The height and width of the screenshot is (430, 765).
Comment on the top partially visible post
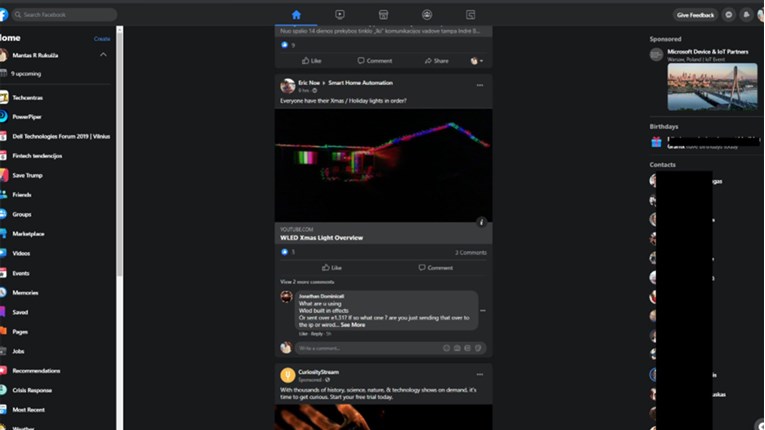click(374, 61)
